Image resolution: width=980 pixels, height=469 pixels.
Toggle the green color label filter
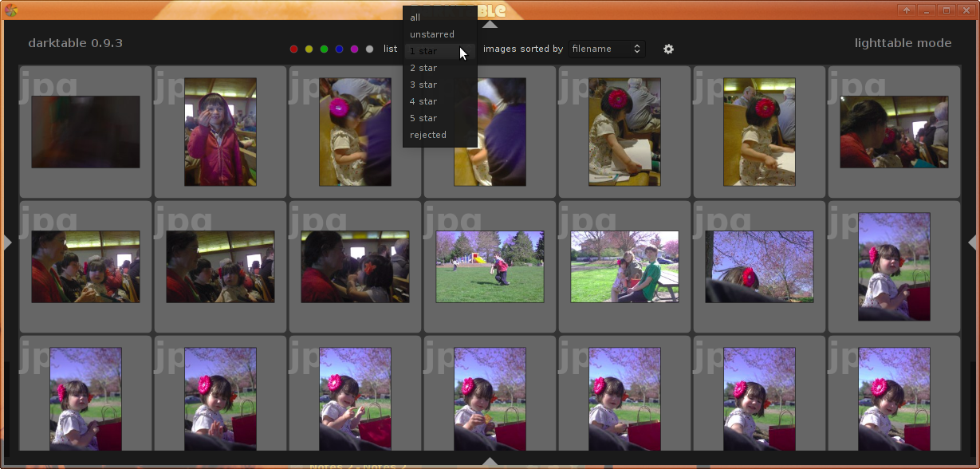click(324, 49)
